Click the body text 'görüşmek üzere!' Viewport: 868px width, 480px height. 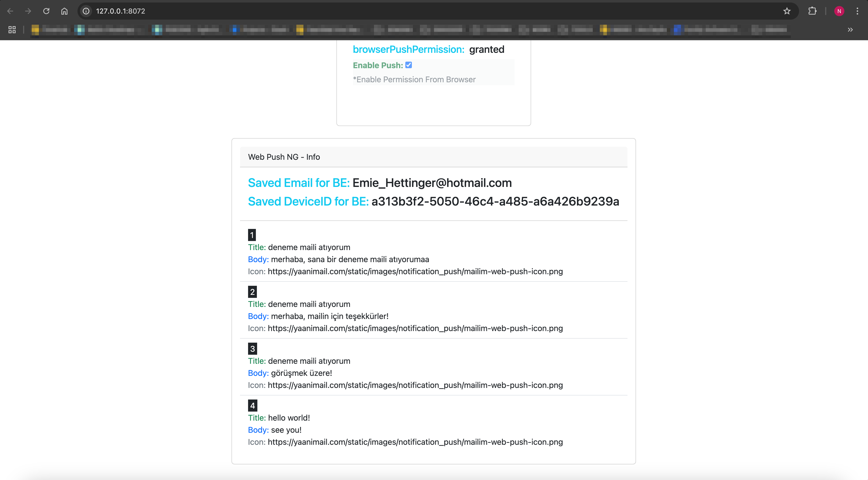pos(301,373)
